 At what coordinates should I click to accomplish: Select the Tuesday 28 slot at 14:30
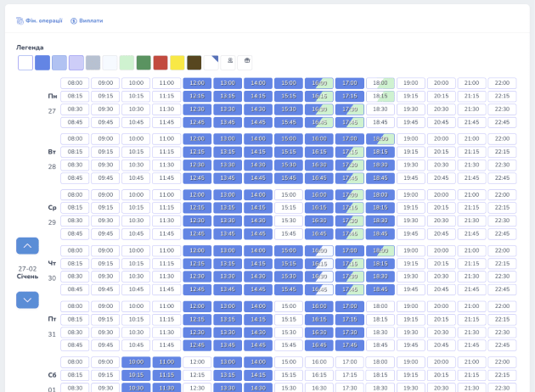pos(258,165)
